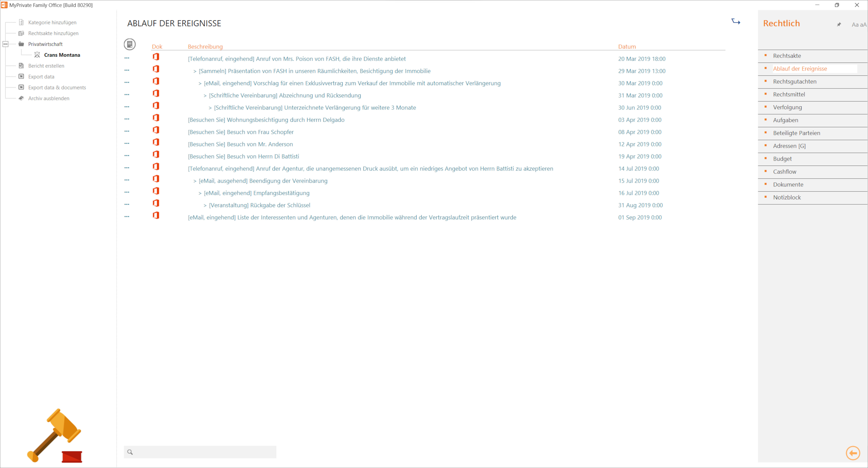Open the Office document icon for Mrs. Poison call
Image resolution: width=868 pixels, height=468 pixels.
(x=156, y=57)
